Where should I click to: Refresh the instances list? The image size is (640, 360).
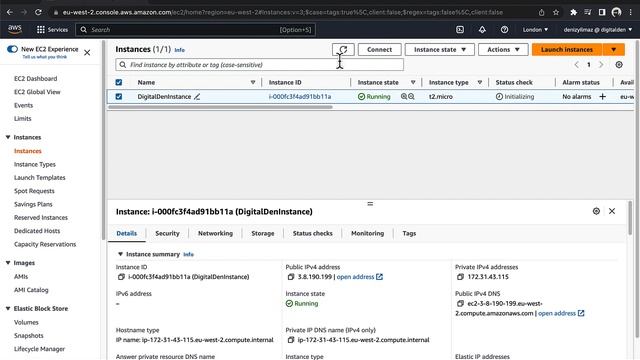point(343,49)
